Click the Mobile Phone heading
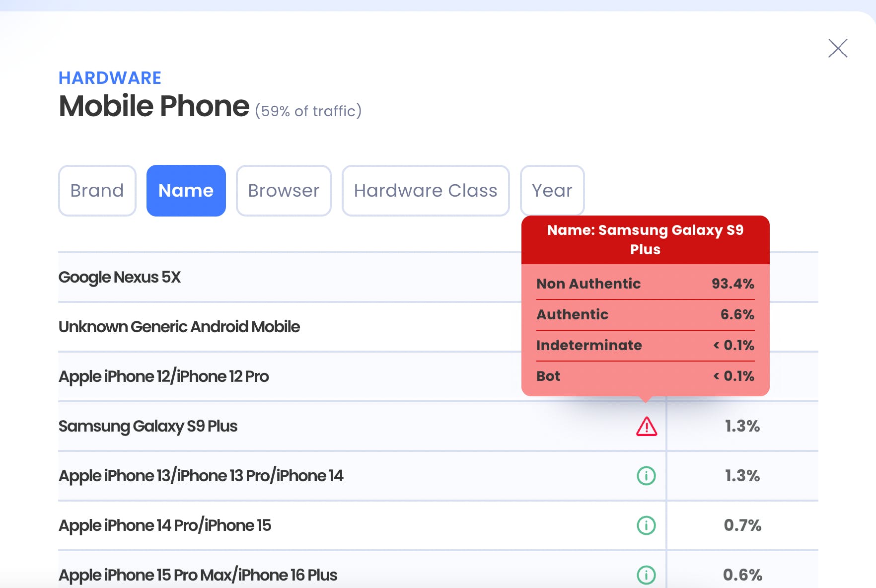Viewport: 876px width, 588px height. coord(154,106)
